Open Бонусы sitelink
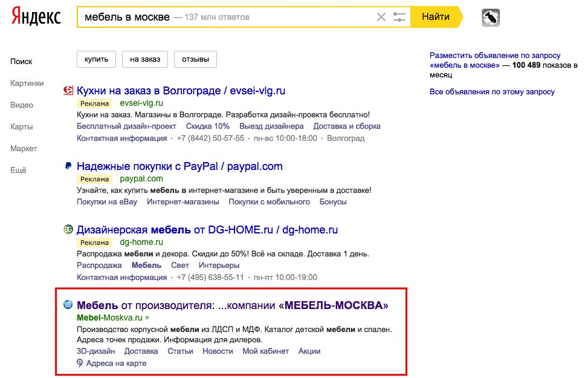Image resolution: width=588 pixels, height=378 pixels. (333, 202)
